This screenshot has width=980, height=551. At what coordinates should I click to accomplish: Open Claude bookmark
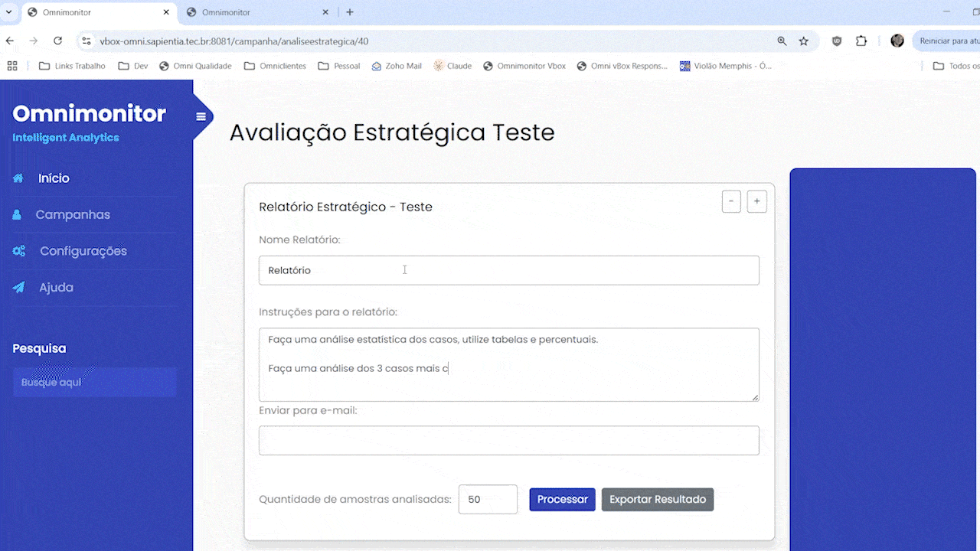452,66
